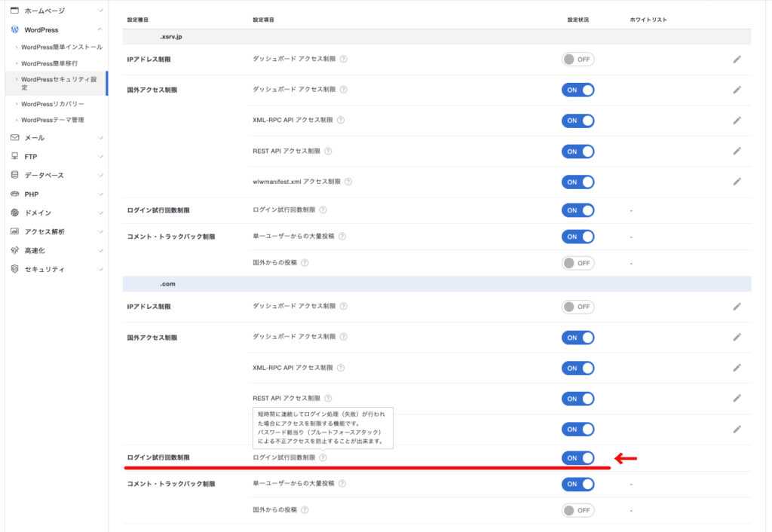
Task: Click pencil for XML-RPC API row in .xsrv.jp
Action: coord(737,120)
